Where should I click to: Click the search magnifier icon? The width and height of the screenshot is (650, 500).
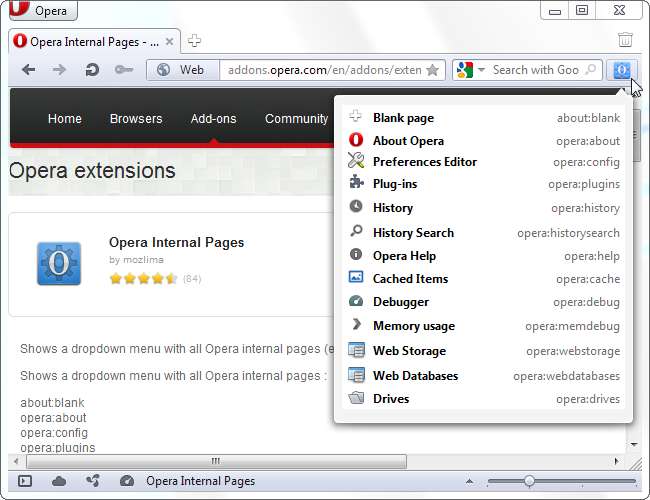coord(591,70)
